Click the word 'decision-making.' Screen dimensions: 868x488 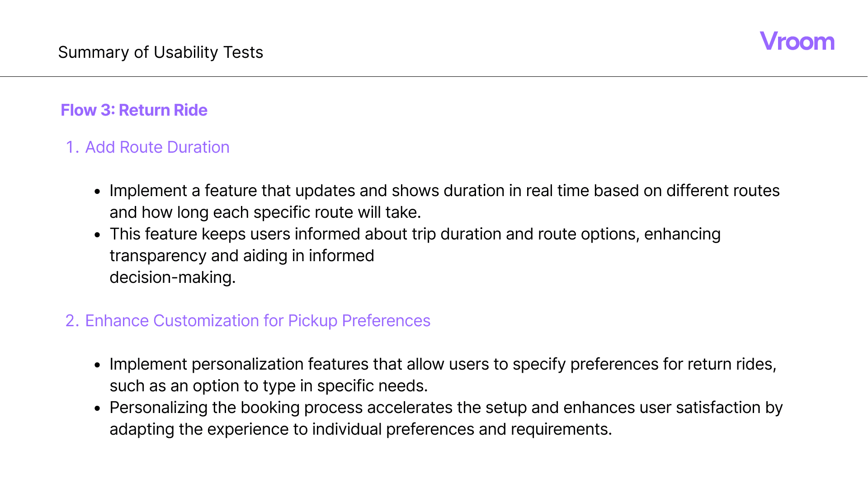pyautogui.click(x=173, y=277)
